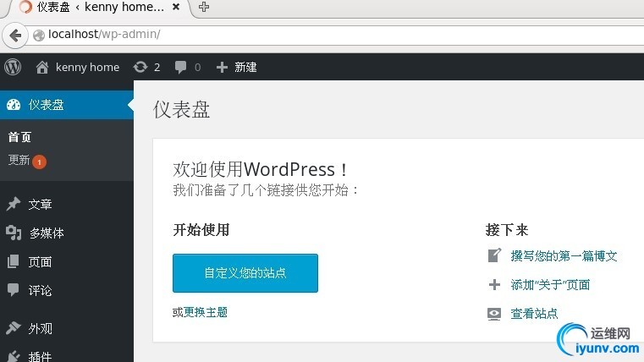The width and height of the screenshot is (644, 362).
Task: Close the 仪表盘 kenny home browser tab
Action: (x=176, y=7)
